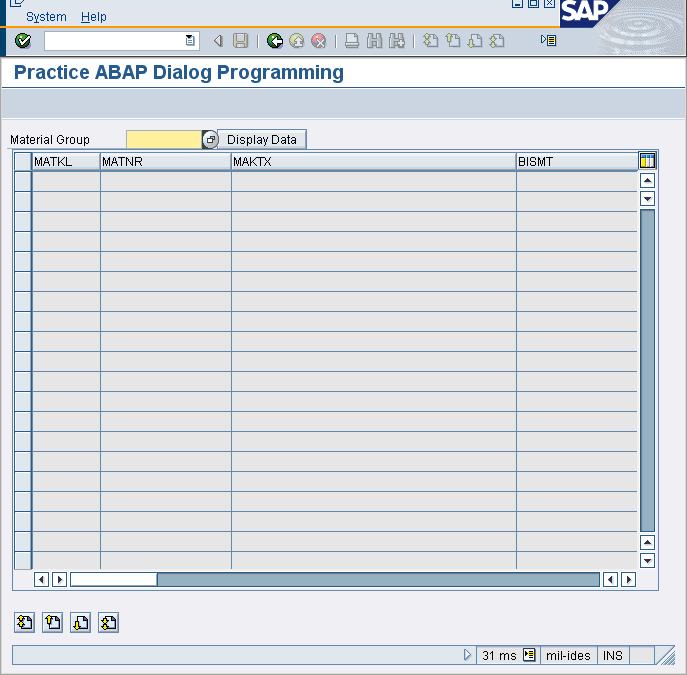Select the third table row selector
Screen dimensions: 687x675
point(22,221)
